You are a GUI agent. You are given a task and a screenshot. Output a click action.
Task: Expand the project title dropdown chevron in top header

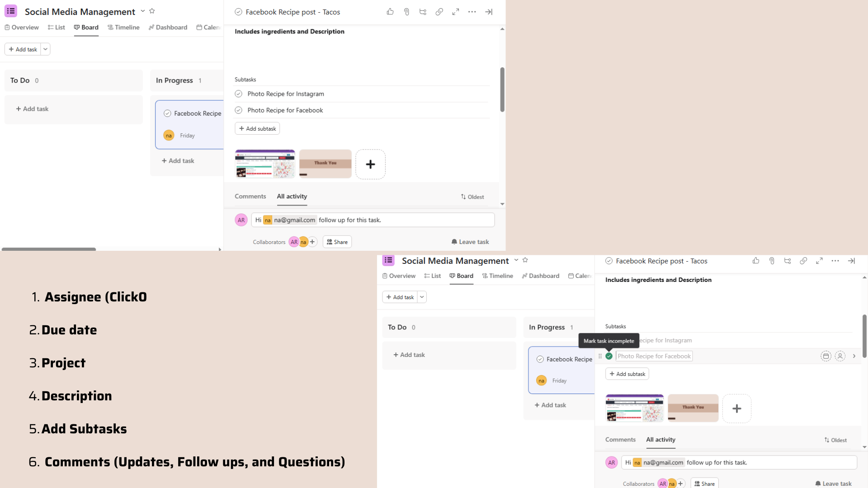click(143, 11)
